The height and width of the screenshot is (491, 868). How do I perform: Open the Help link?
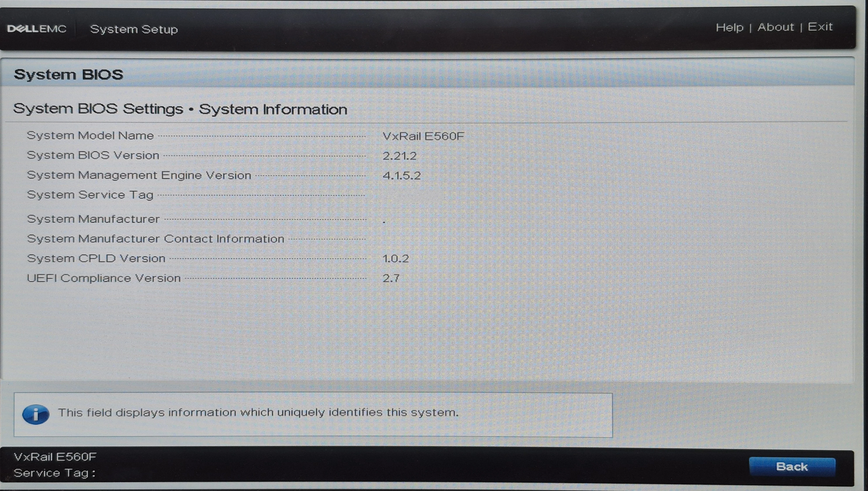[730, 27]
